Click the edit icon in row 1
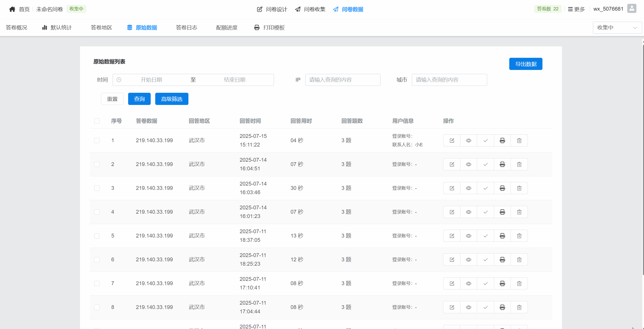Image resolution: width=644 pixels, height=329 pixels. coord(452,140)
